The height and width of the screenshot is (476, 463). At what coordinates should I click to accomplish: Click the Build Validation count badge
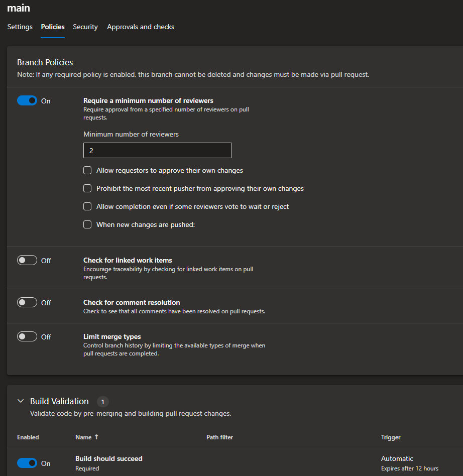[102, 402]
